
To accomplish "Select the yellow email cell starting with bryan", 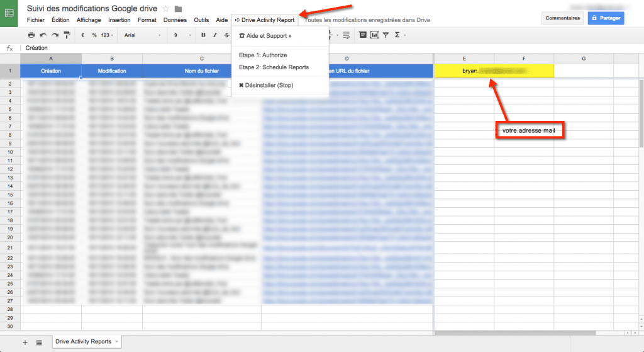I will tap(494, 71).
